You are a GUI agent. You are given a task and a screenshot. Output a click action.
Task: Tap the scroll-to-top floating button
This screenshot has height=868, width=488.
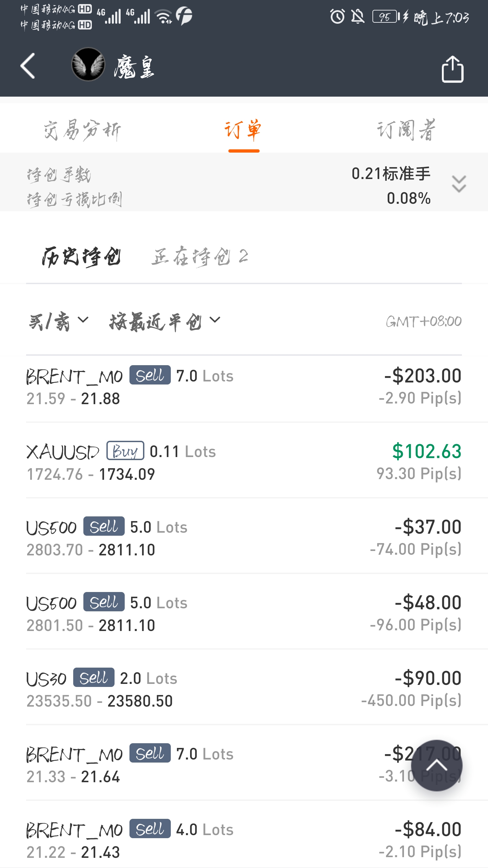[x=436, y=765]
